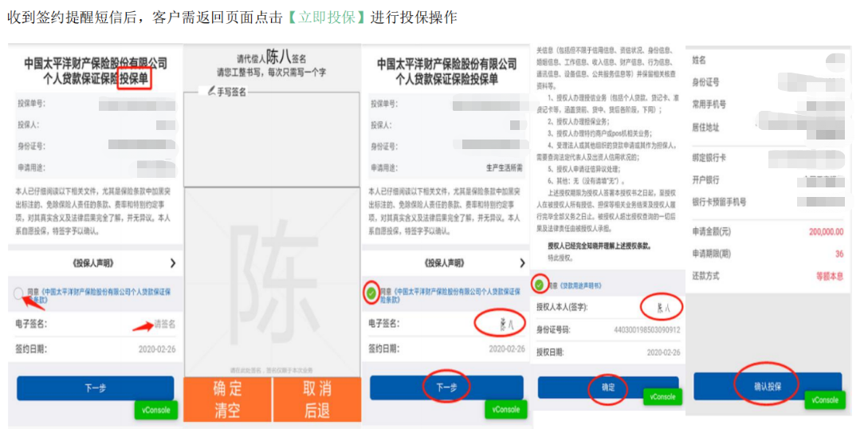Select the 授权日期 2020-02-26 value
The width and height of the screenshot is (868, 429).
tap(663, 352)
